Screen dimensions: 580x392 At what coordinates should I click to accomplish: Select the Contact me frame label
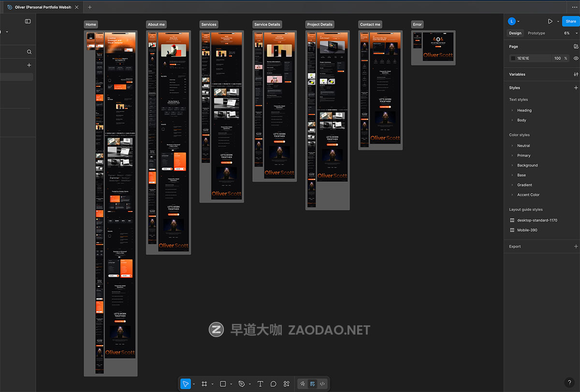pyautogui.click(x=370, y=25)
